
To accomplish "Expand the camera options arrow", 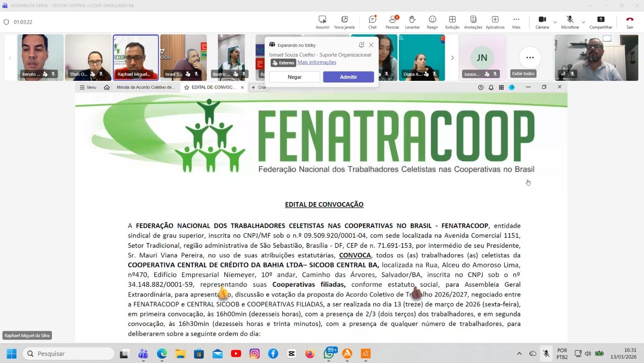I will (x=555, y=22).
